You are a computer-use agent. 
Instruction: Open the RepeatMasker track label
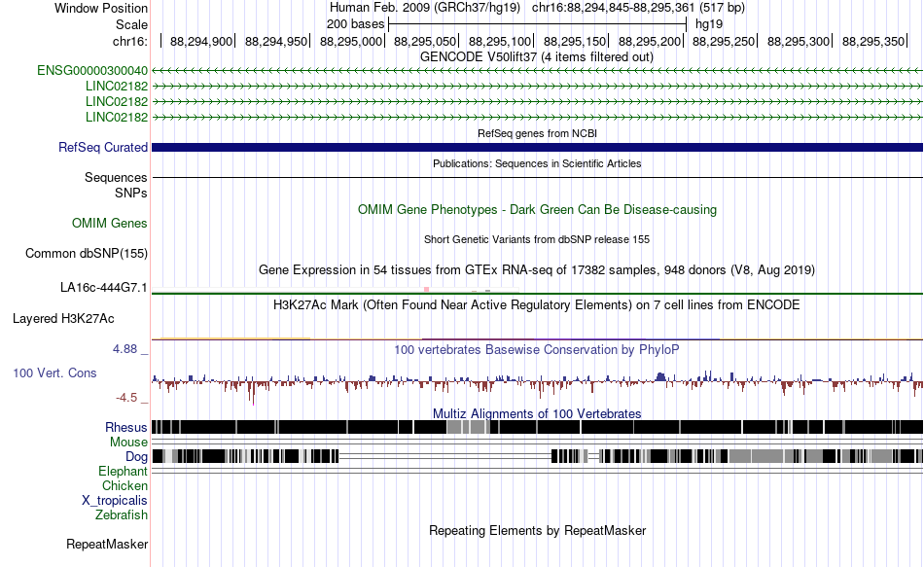coord(107,545)
